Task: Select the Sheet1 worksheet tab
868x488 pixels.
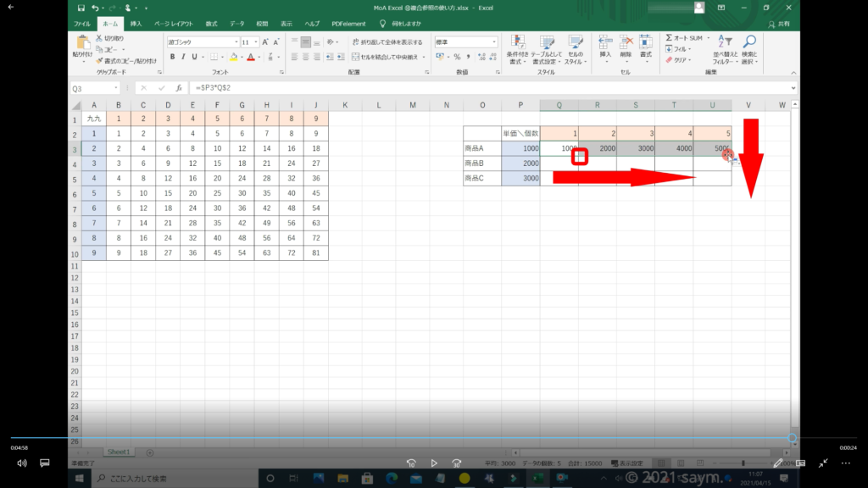Action: coord(117,452)
